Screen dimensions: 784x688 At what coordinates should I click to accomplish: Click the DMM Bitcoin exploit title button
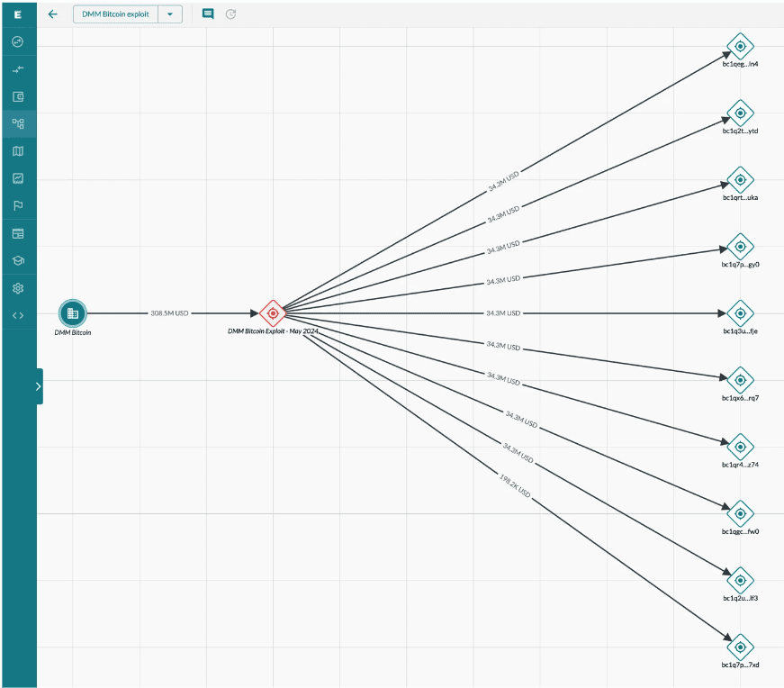pos(115,14)
